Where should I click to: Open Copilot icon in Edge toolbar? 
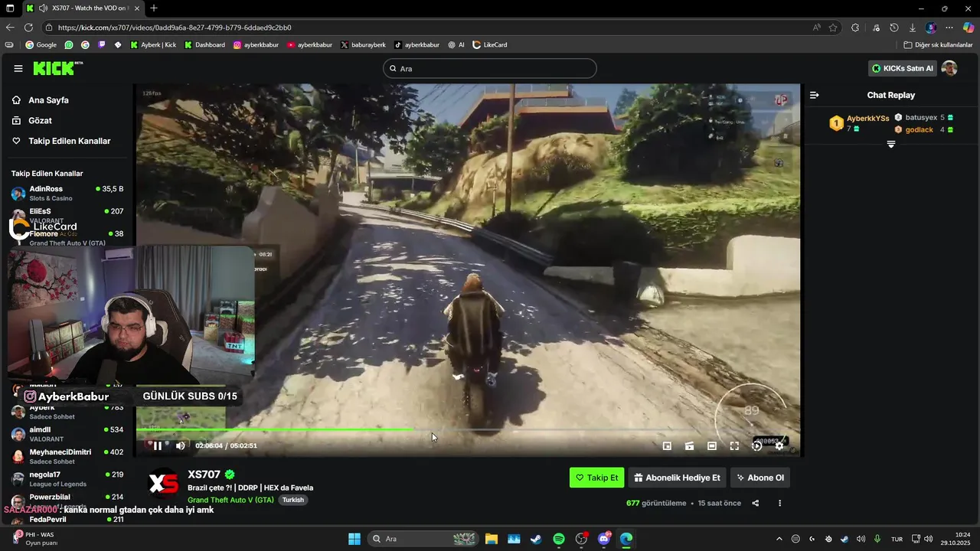(x=969, y=28)
